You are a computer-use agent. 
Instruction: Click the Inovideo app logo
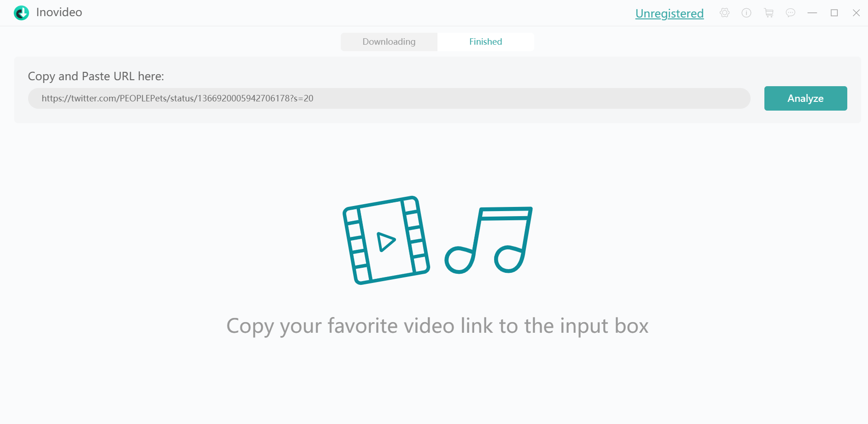coord(21,13)
